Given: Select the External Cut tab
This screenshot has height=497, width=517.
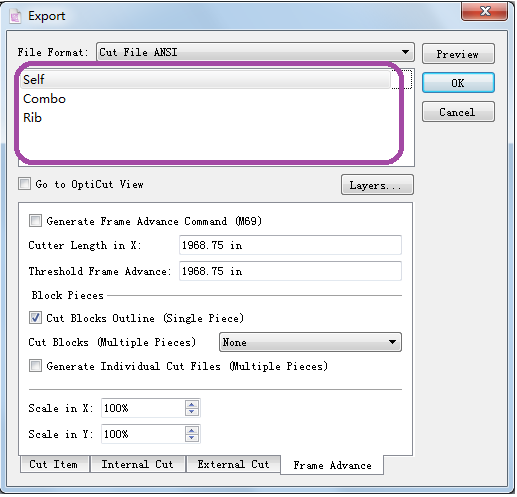Looking at the screenshot, I should point(233,464).
